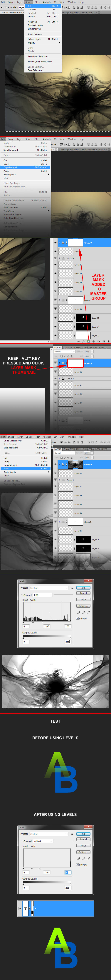This screenshot has height=980, width=111.
Task: Click Auto in the RGB Levels dialog
Action: (x=84, y=599)
